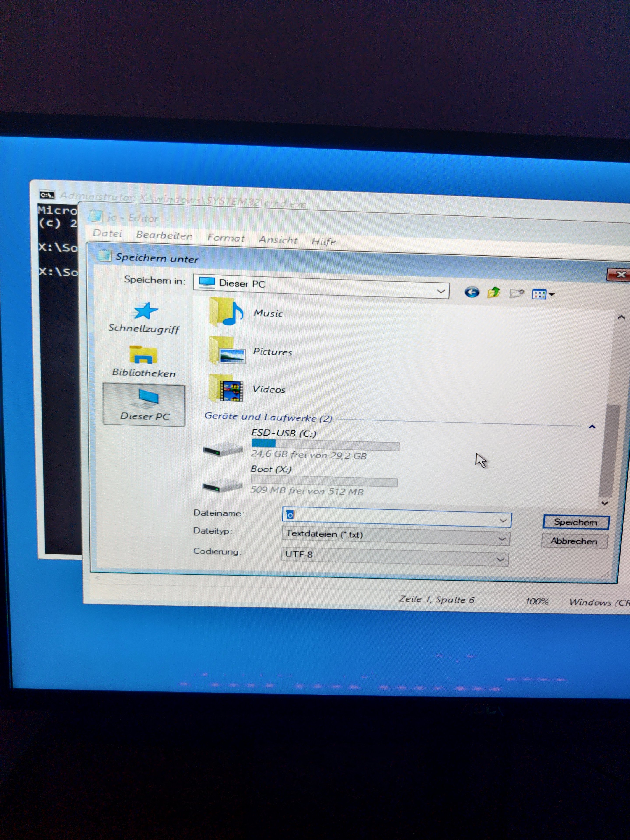Image resolution: width=630 pixels, height=840 pixels.
Task: Expand the Dateityp dropdown
Action: click(x=502, y=539)
